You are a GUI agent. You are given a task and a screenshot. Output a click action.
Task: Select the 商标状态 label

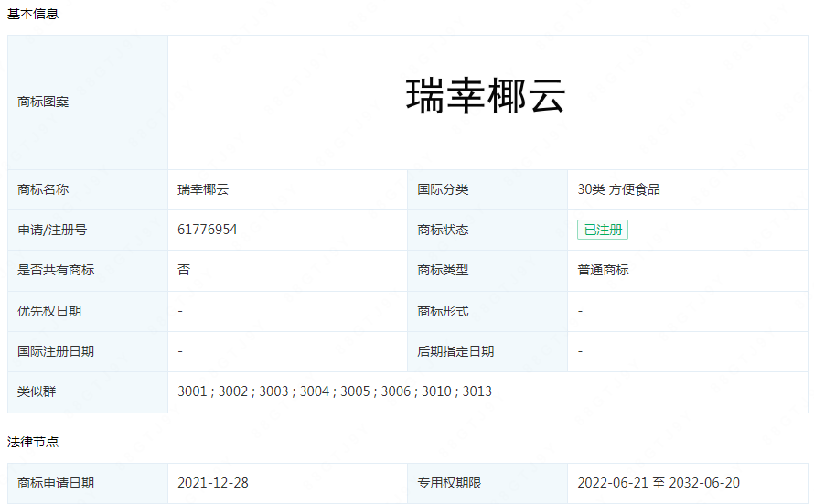pos(443,230)
